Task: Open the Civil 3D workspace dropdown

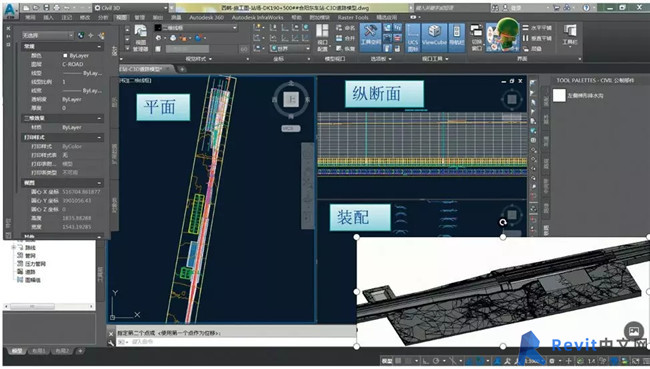Action: (130, 8)
